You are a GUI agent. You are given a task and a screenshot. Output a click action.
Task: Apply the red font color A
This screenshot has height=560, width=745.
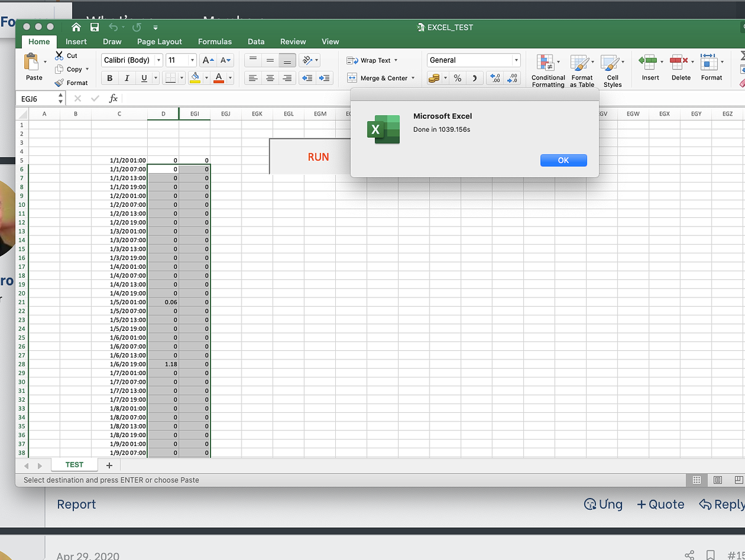[219, 78]
